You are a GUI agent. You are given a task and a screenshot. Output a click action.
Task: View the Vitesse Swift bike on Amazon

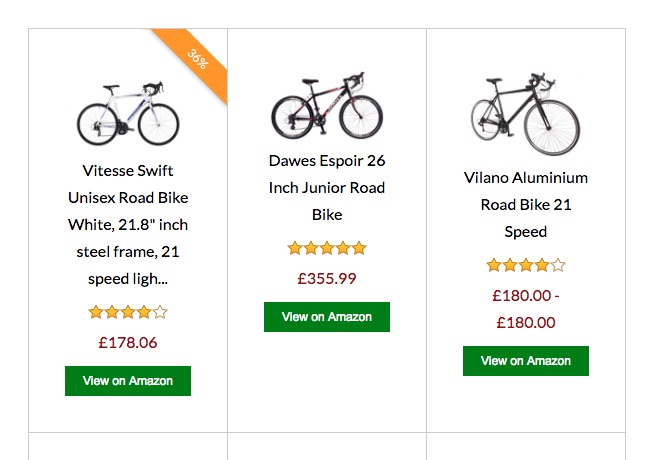pyautogui.click(x=128, y=381)
